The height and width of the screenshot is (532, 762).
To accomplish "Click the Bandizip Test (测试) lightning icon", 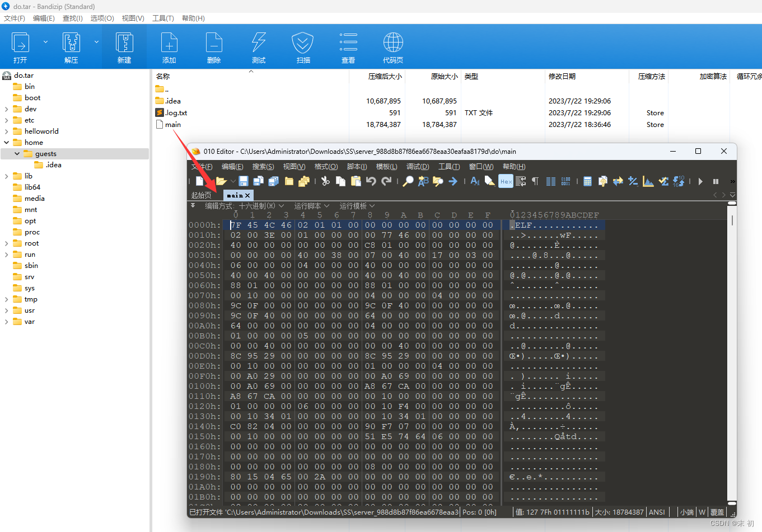I will tap(259, 43).
